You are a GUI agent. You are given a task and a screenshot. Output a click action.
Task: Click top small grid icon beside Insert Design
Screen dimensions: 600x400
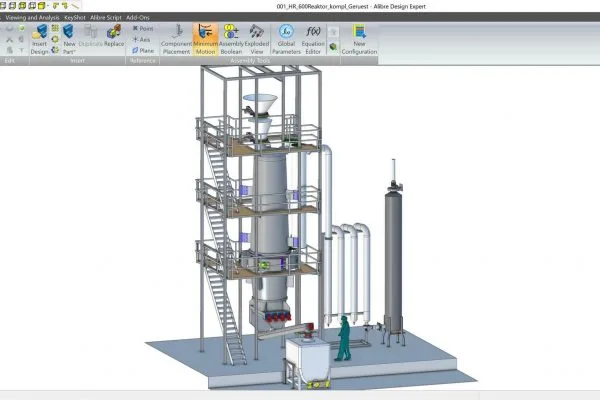[55, 28]
